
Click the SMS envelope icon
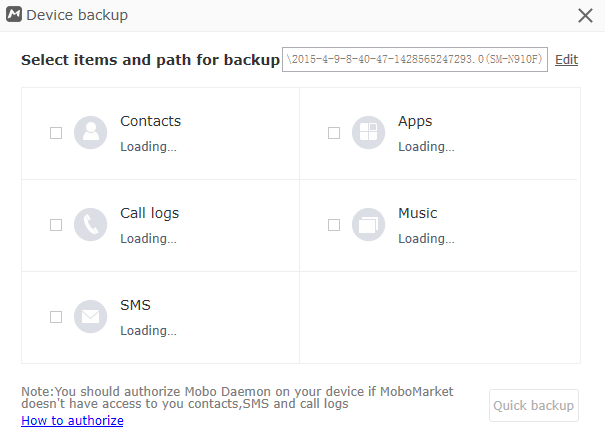[x=90, y=317]
